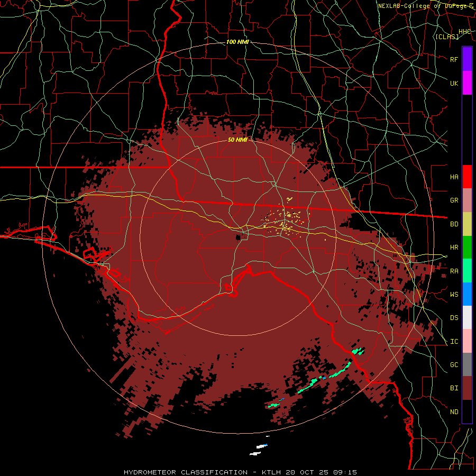Click the BI legend label

[454, 388]
